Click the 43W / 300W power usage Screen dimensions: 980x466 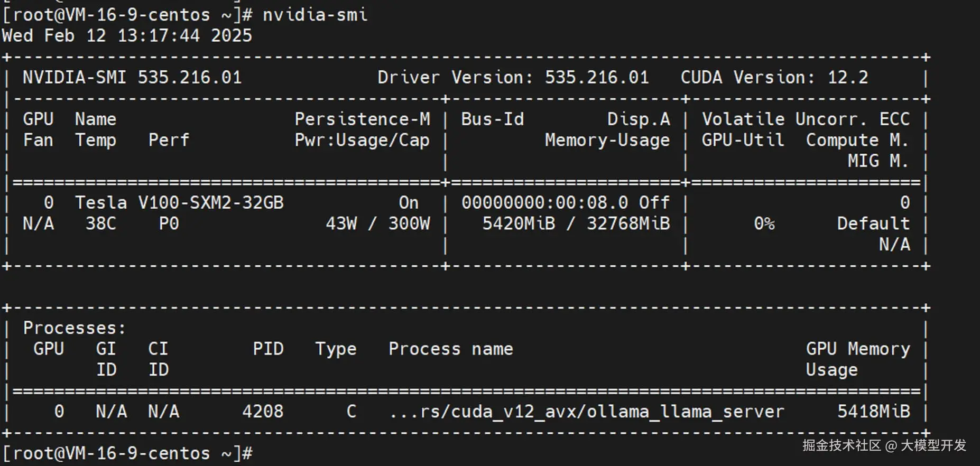pyautogui.click(x=377, y=223)
